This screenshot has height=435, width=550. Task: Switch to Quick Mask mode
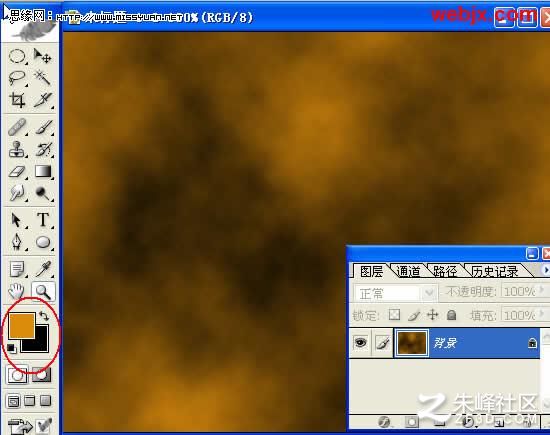click(41, 375)
